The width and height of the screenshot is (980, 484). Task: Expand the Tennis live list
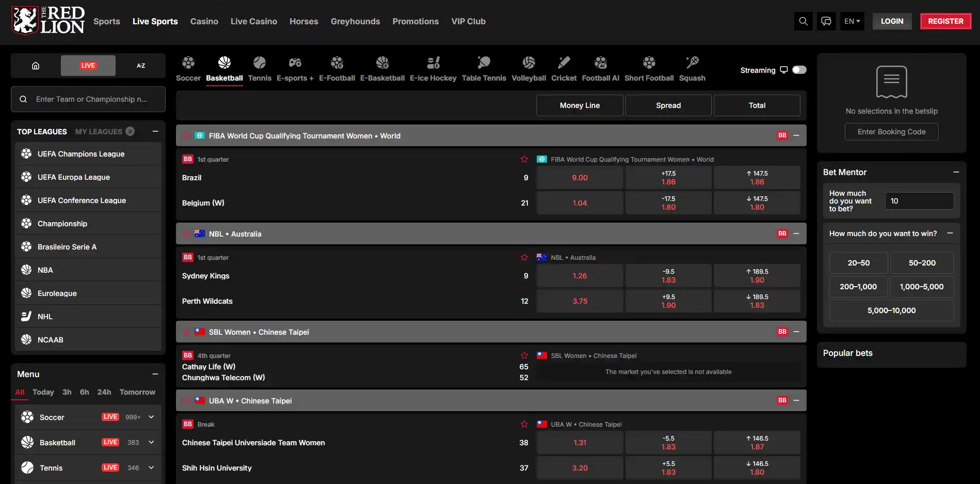click(x=151, y=467)
